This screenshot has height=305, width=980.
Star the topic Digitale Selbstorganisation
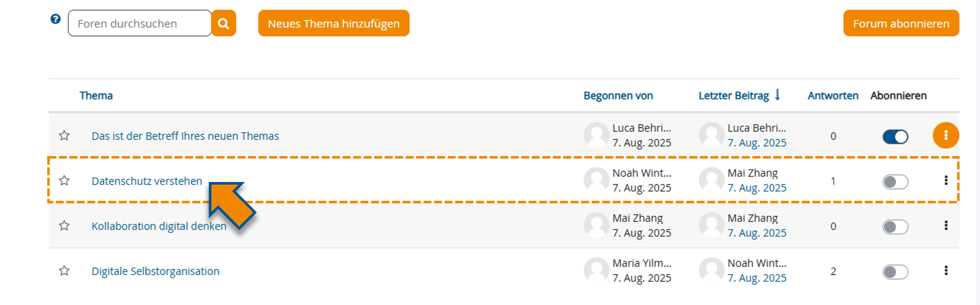point(64,271)
